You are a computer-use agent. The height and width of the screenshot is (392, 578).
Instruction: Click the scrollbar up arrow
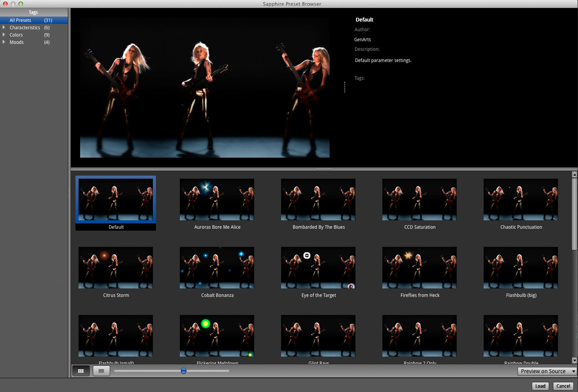point(575,174)
